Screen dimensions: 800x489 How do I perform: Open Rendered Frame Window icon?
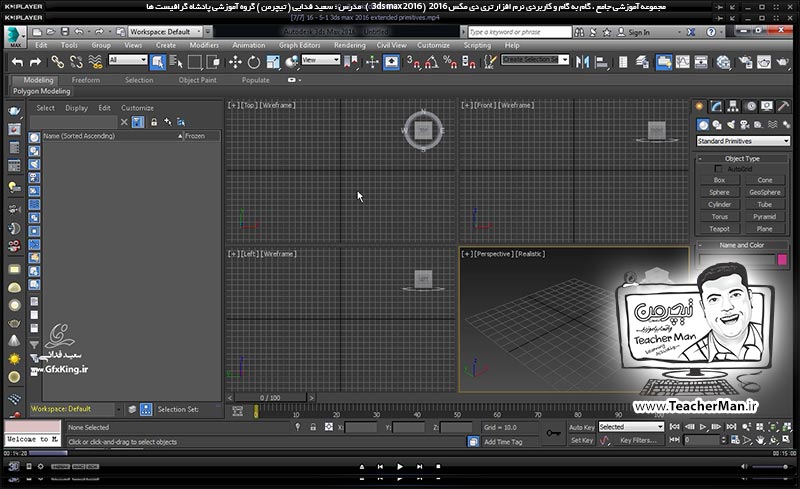(x=764, y=62)
